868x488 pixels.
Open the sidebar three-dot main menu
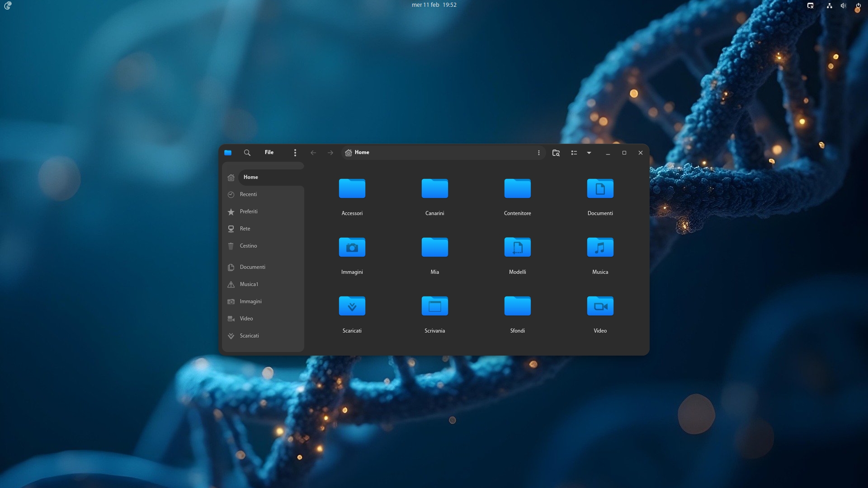(x=295, y=153)
